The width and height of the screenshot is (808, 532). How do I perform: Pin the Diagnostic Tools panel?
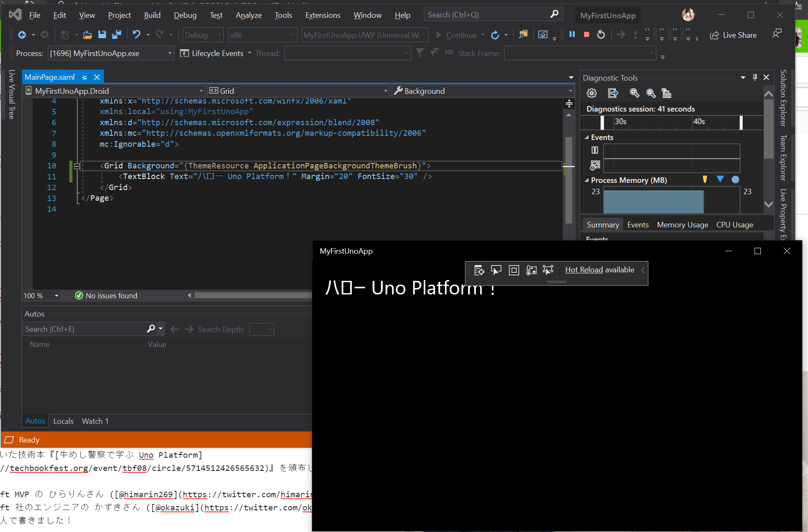coord(755,77)
